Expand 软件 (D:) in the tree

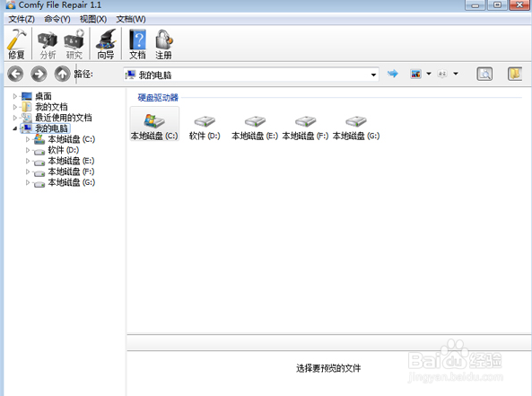28,150
